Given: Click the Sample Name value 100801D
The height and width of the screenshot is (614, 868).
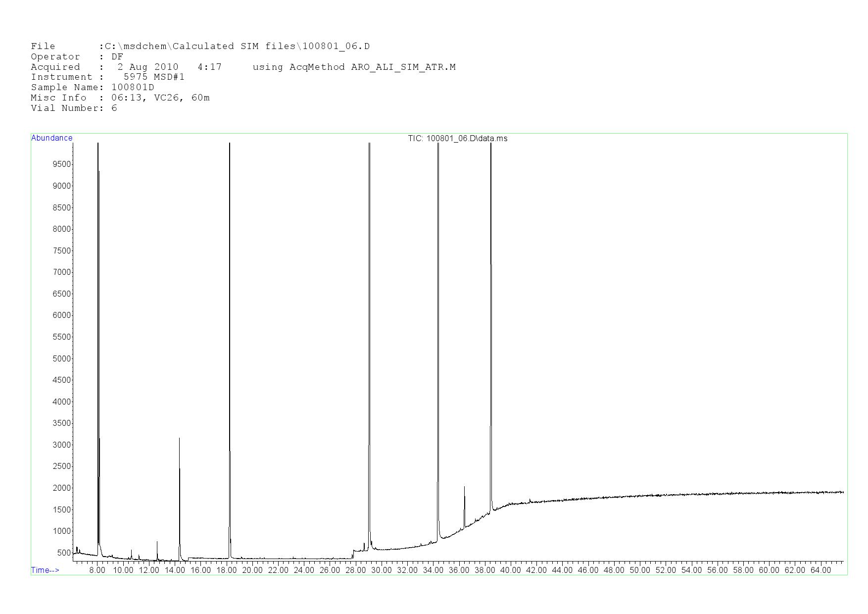Looking at the screenshot, I should click(133, 87).
